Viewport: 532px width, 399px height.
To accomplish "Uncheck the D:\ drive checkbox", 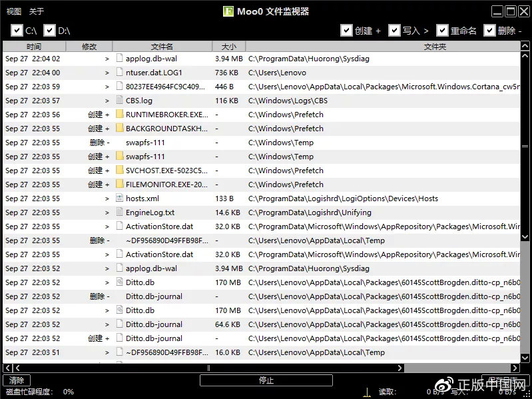I will 49,31.
